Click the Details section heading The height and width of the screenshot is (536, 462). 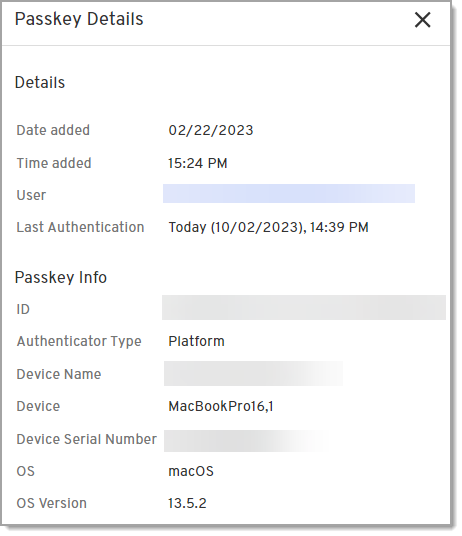[x=40, y=82]
